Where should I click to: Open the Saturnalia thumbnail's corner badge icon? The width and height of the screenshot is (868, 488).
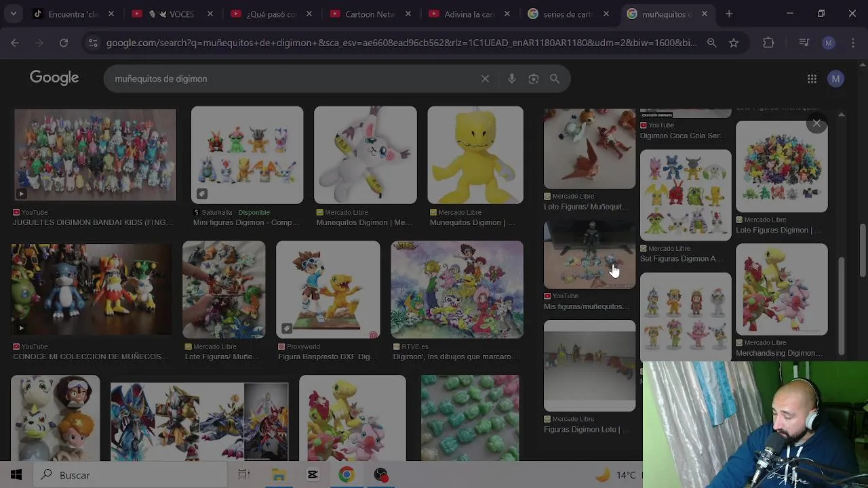[201, 194]
